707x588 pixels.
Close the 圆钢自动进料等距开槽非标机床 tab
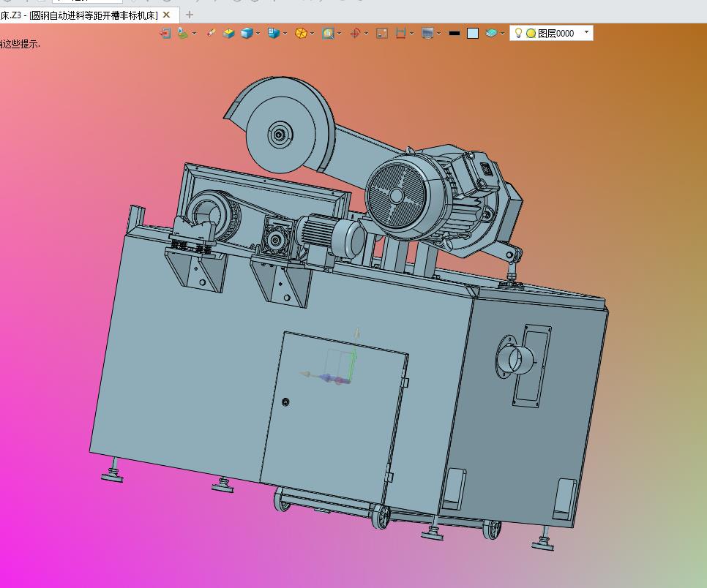[167, 15]
